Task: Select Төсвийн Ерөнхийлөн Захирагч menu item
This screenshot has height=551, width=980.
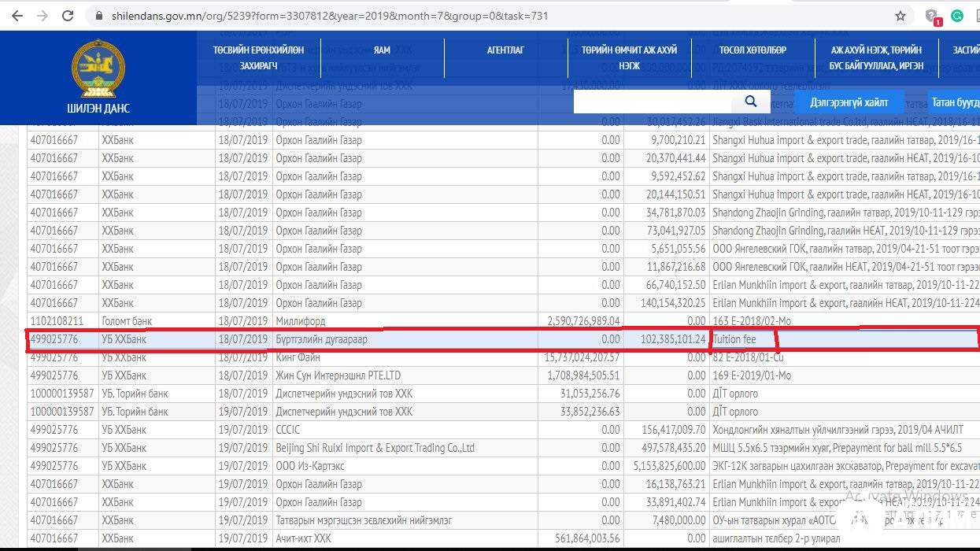Action: 258,57
